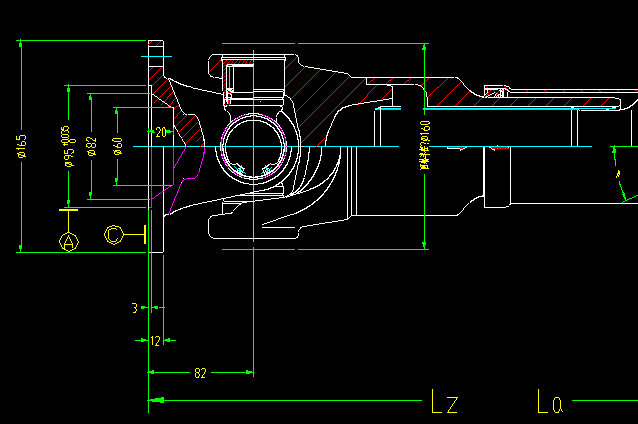Click the datum A circle symbol
The image size is (638, 424).
pyautogui.click(x=68, y=242)
